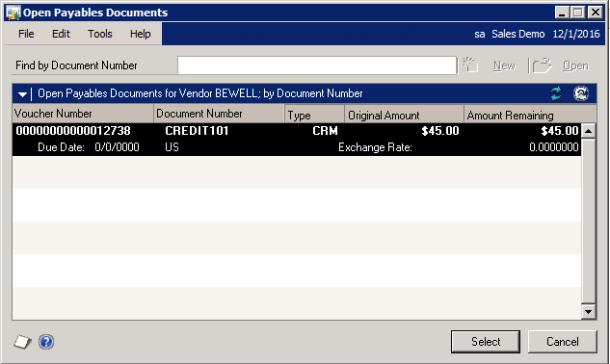Click the Exchange Rate 0.0000000 value

pos(553,147)
